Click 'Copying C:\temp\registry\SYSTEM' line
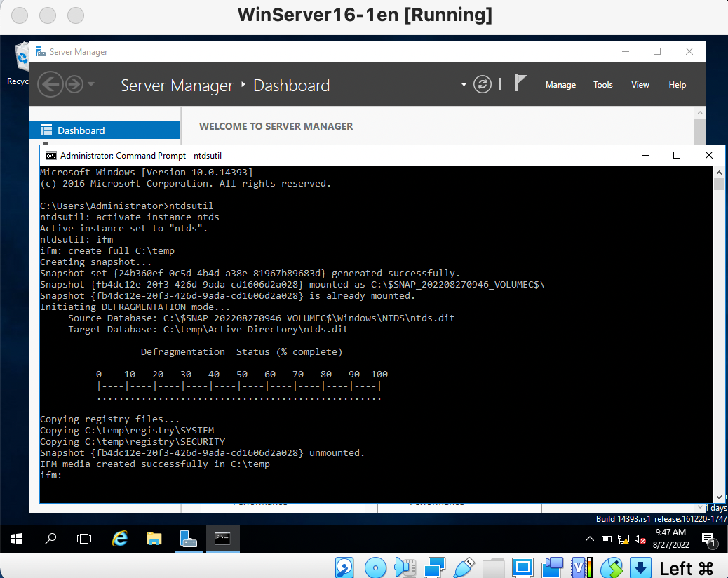 coord(127,431)
